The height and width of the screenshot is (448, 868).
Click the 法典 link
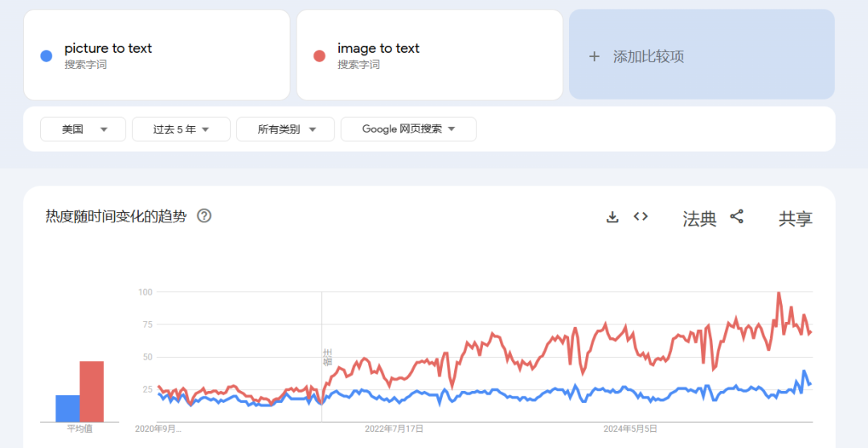tap(699, 218)
